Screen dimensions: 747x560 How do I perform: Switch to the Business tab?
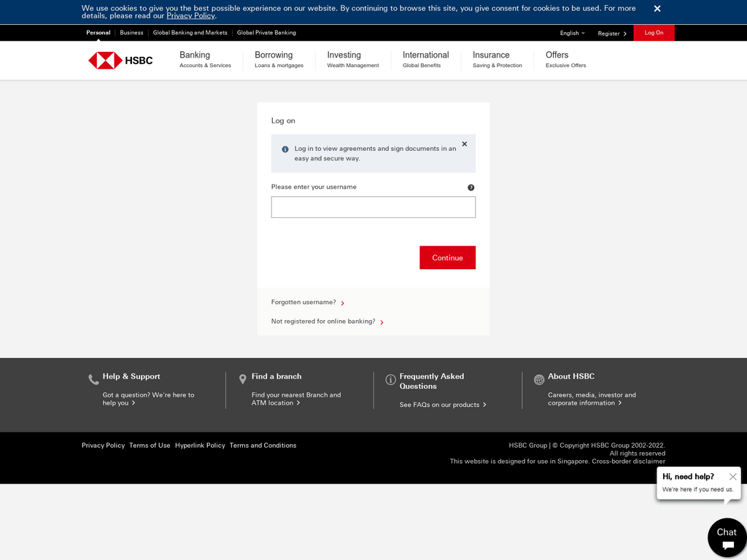131,33
